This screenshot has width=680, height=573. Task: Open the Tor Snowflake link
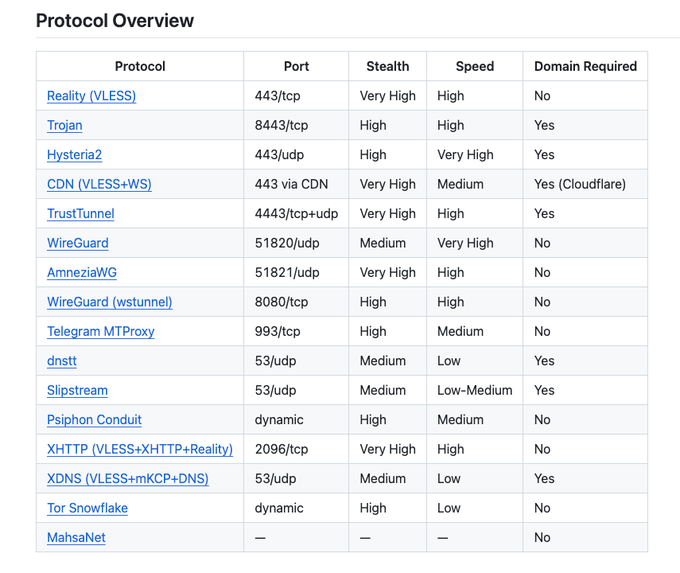click(x=87, y=509)
